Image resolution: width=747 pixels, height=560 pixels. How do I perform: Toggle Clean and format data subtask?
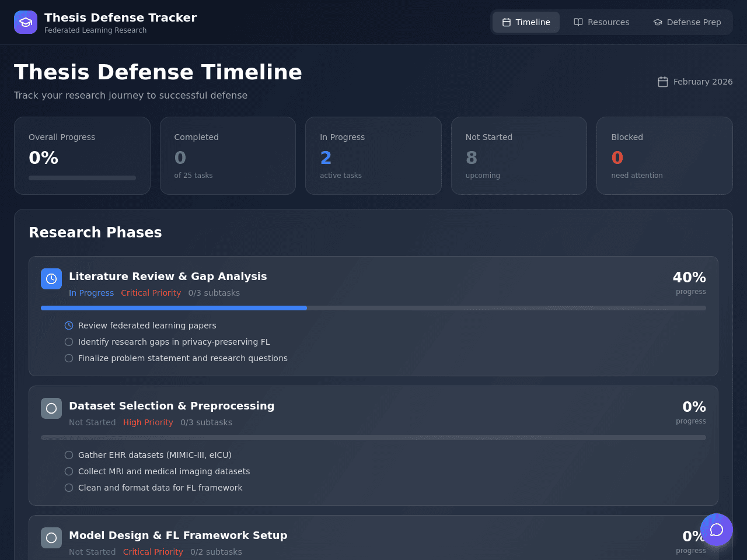pos(69,488)
